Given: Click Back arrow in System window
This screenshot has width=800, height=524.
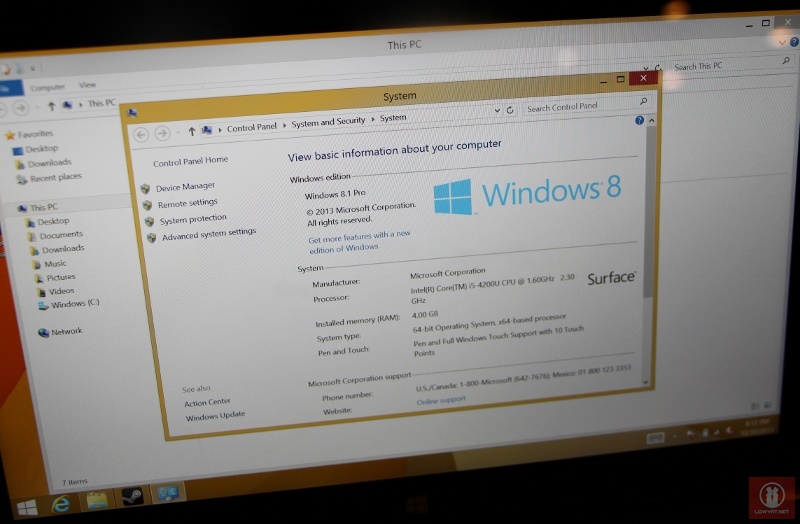Looking at the screenshot, I should (x=141, y=135).
